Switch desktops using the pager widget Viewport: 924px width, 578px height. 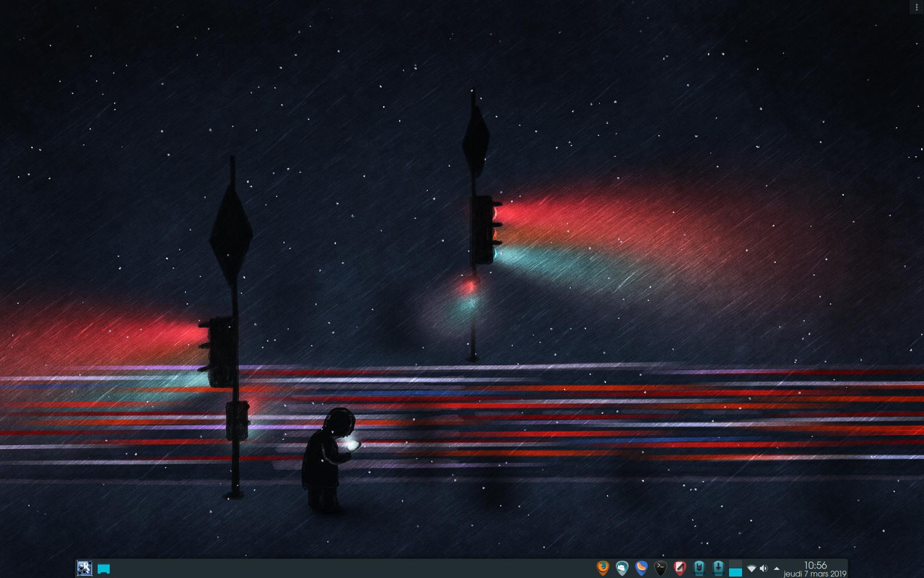(x=736, y=569)
